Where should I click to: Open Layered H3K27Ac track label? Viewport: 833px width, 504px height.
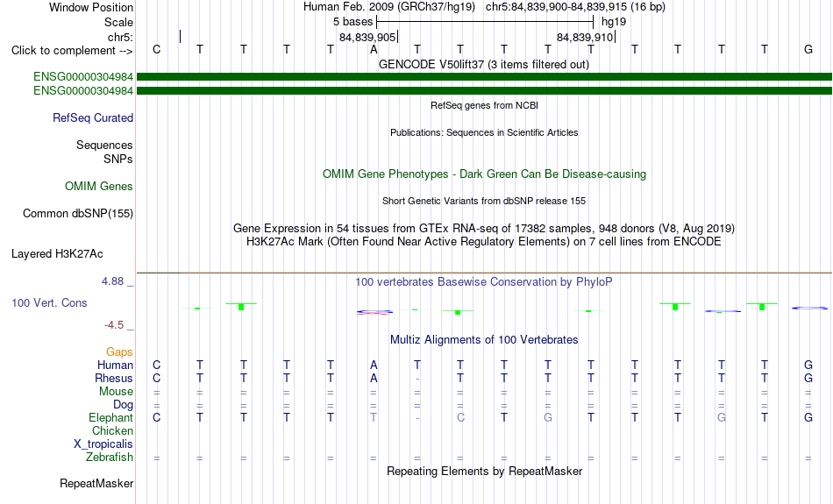[57, 254]
